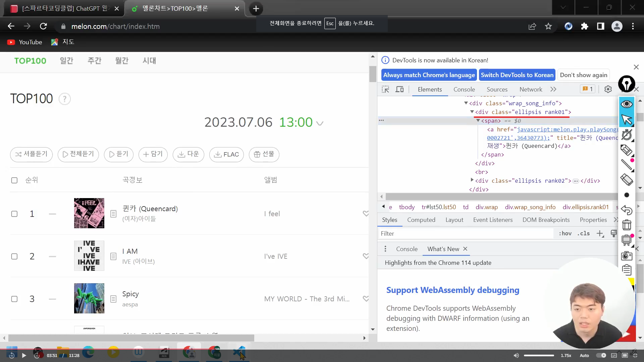Open Chrome three-dot menu
This screenshot has width=644, height=362.
[633, 26]
